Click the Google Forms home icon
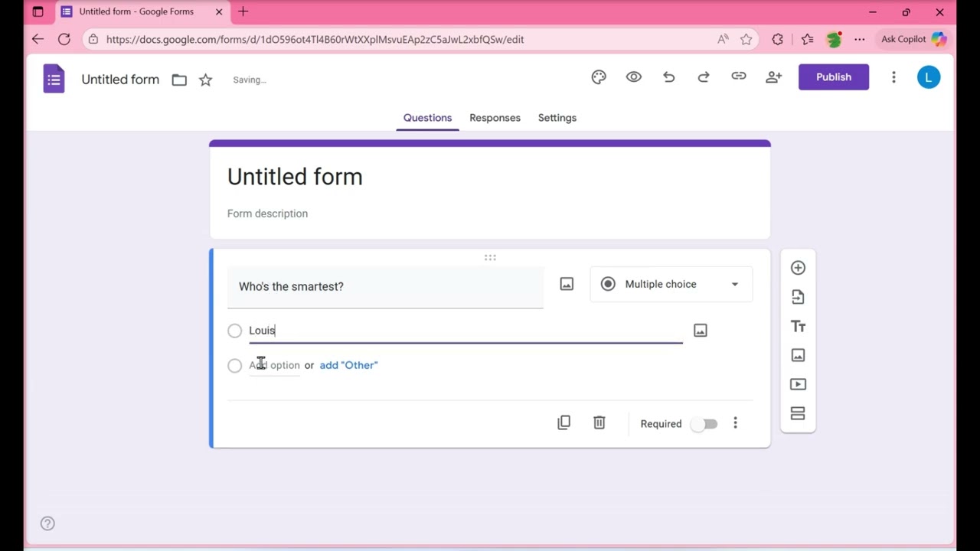This screenshot has width=980, height=551. (x=54, y=79)
